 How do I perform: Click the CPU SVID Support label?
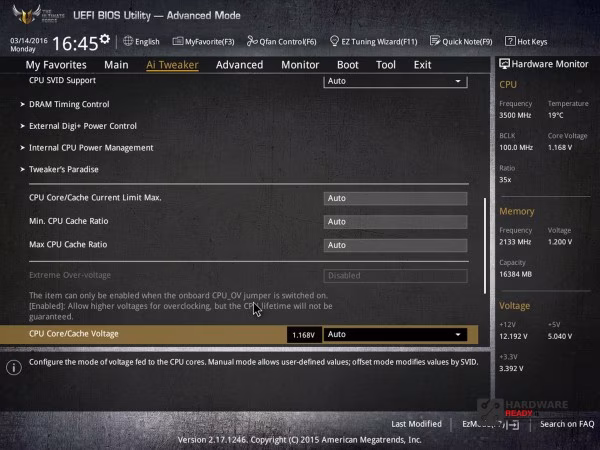(62, 80)
